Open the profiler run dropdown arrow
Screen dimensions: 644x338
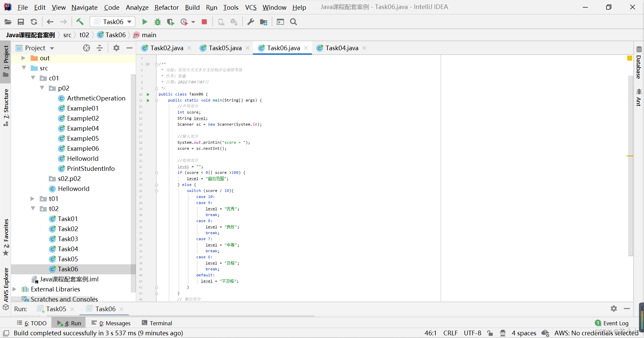tap(193, 22)
